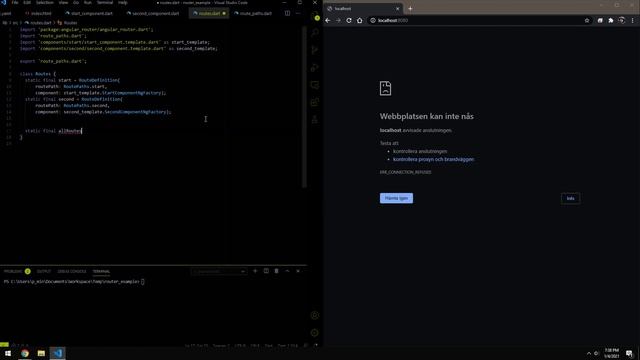Open File Explorer from the taskbar
This screenshot has width=640, height=360.
pyautogui.click(x=41, y=353)
